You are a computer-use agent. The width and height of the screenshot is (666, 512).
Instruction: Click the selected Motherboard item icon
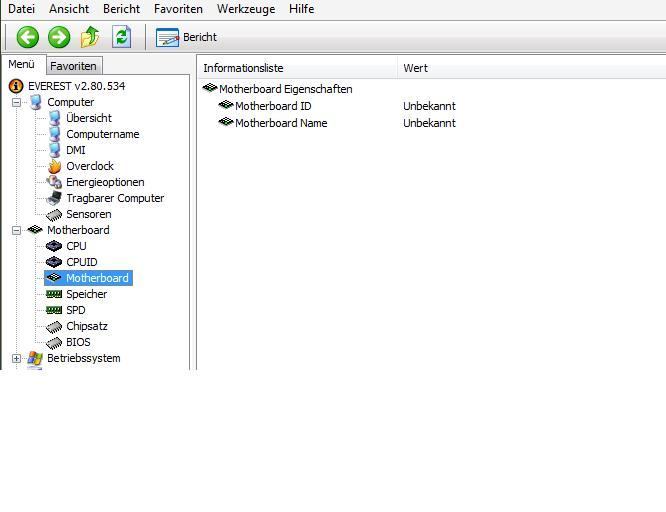54,277
